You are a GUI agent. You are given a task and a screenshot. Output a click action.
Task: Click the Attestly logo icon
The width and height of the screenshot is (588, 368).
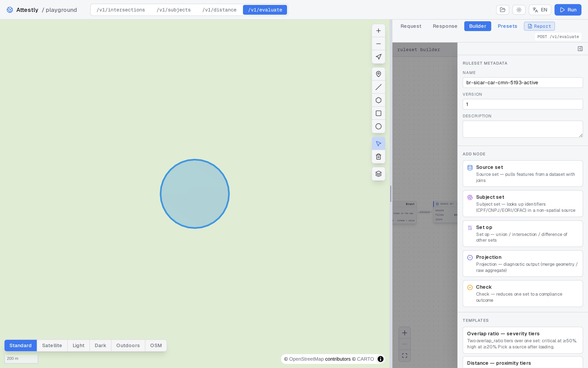click(10, 10)
